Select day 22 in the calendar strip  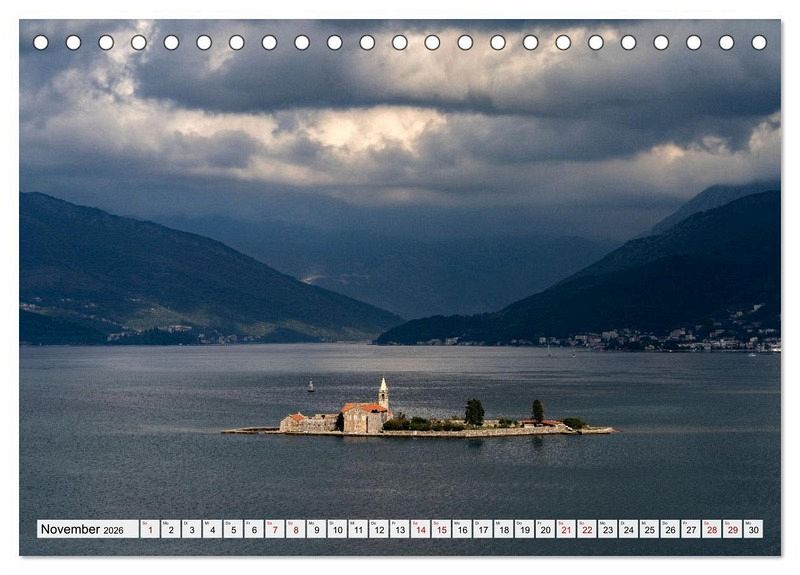[587, 529]
